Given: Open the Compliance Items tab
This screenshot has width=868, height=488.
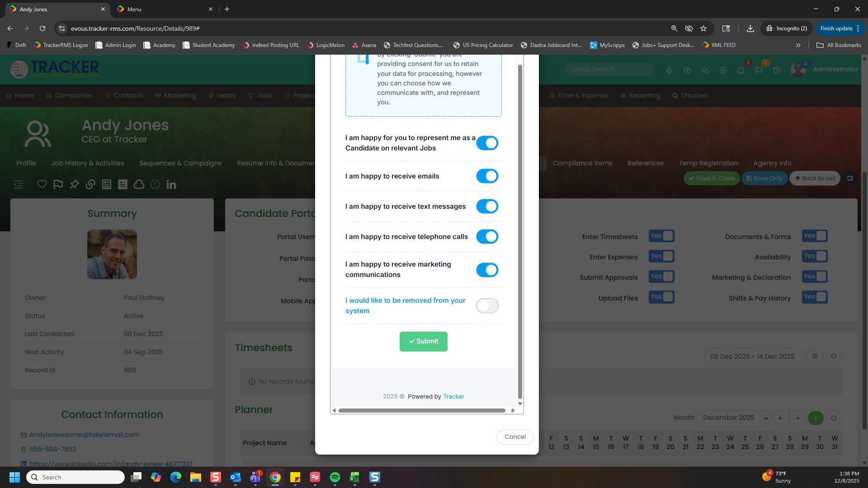Looking at the screenshot, I should tap(582, 163).
